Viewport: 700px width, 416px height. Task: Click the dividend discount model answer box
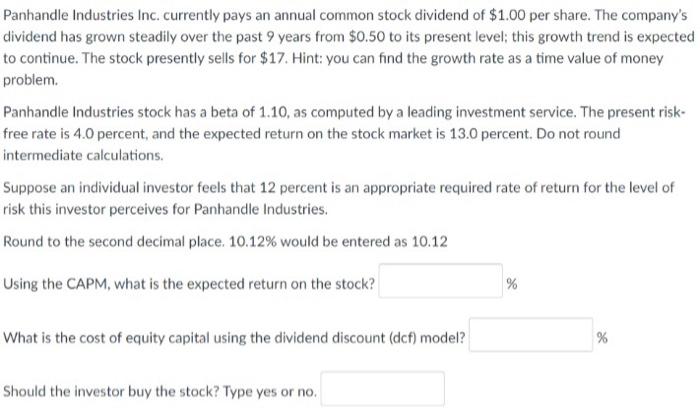click(x=531, y=335)
